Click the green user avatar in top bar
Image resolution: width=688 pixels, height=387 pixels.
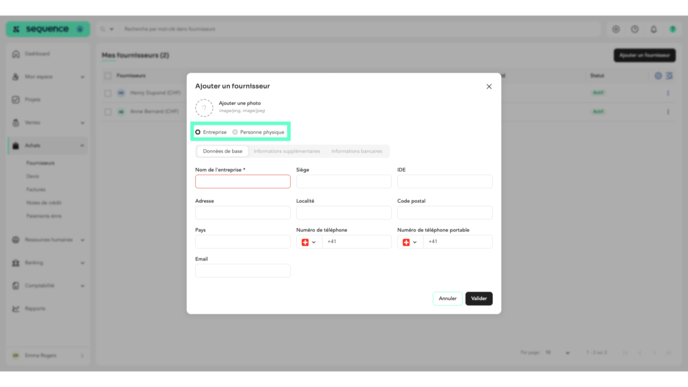point(673,29)
